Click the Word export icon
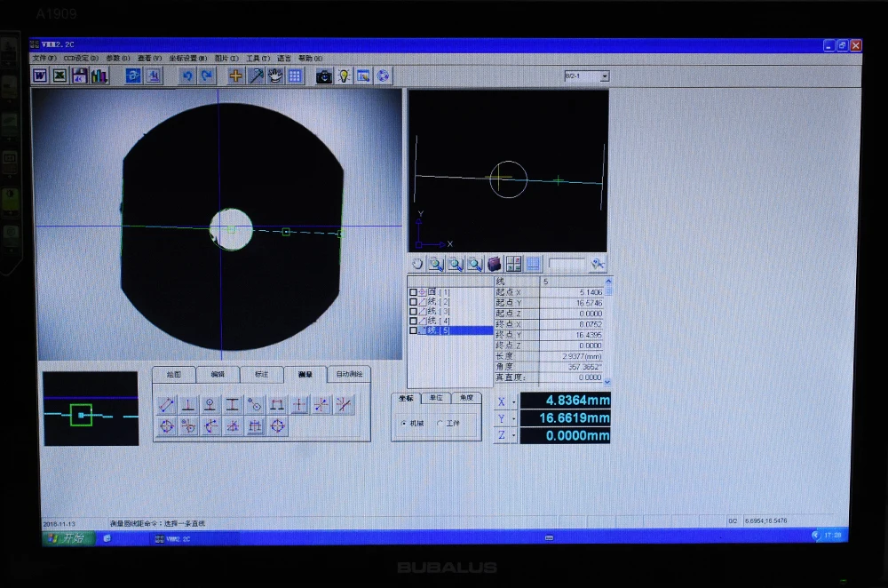The height and width of the screenshot is (588, 888). click(x=40, y=75)
